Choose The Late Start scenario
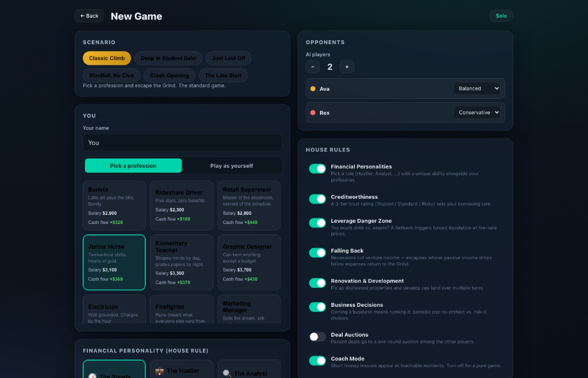 pyautogui.click(x=223, y=75)
